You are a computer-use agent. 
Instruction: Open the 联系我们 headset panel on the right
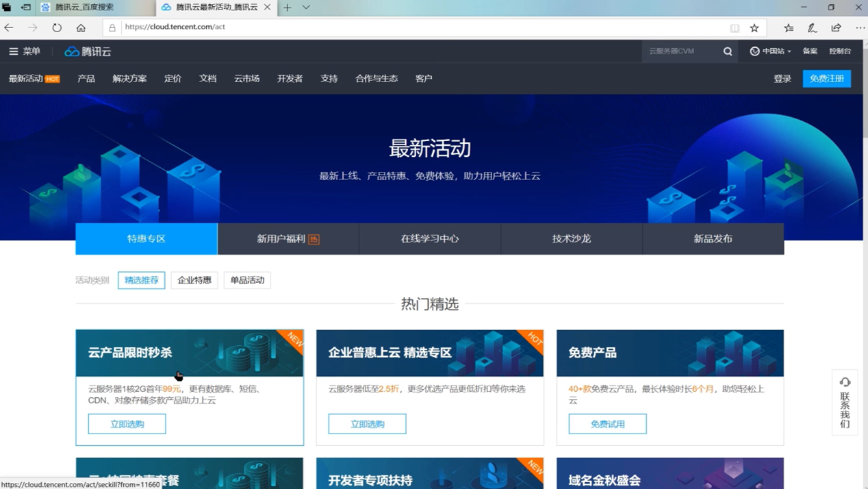point(845,404)
